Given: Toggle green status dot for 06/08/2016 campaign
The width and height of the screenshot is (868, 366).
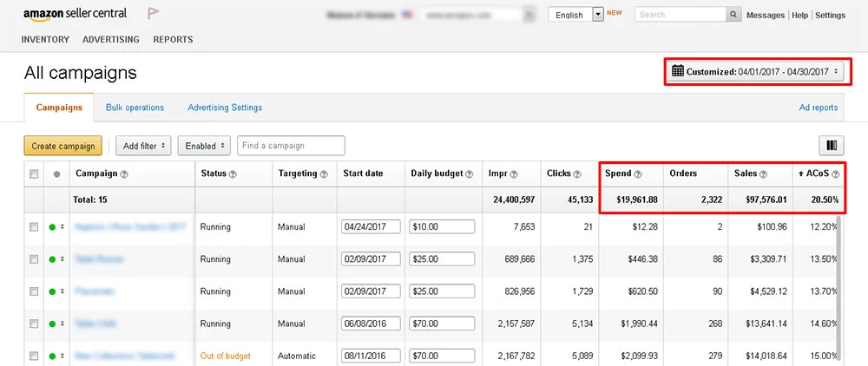Looking at the screenshot, I should tap(52, 324).
